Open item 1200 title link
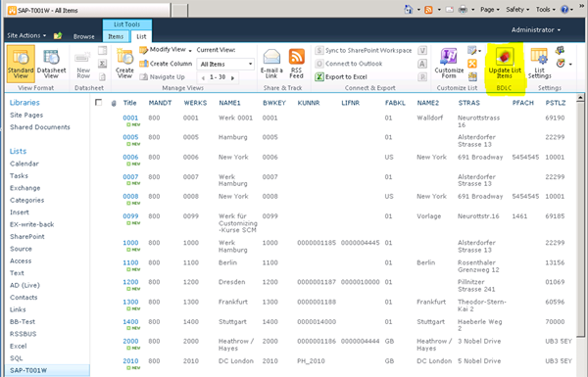The image size is (588, 377). click(130, 282)
